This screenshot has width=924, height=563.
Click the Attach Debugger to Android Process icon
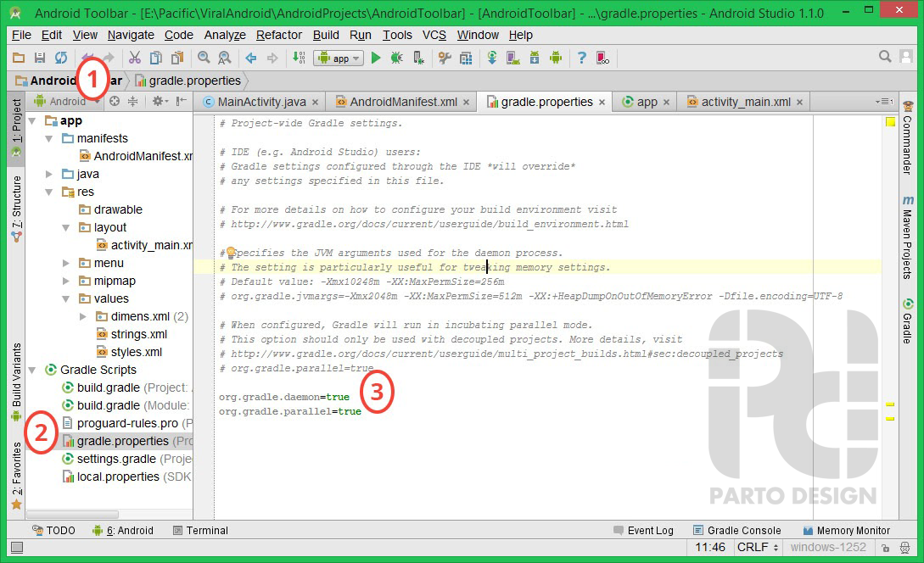pos(418,58)
